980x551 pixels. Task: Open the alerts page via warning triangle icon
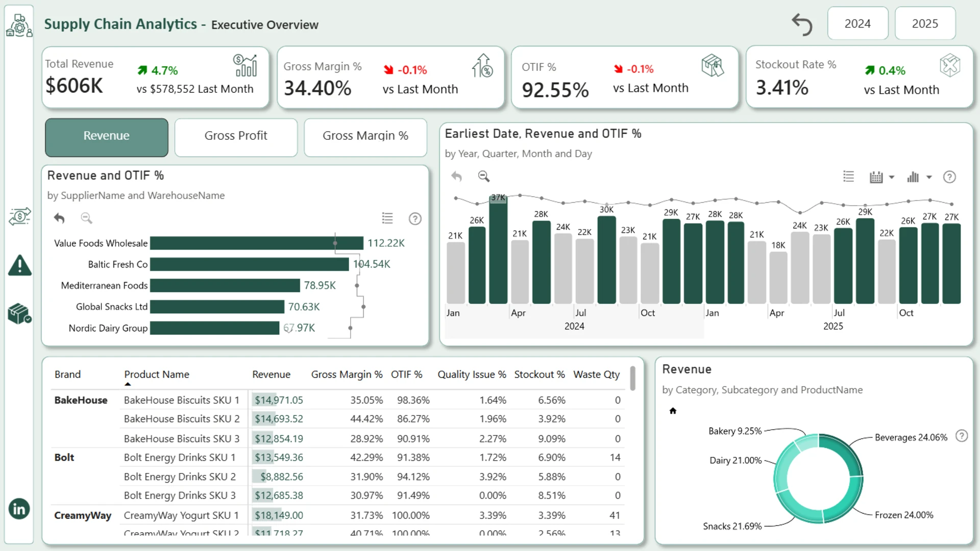click(20, 265)
